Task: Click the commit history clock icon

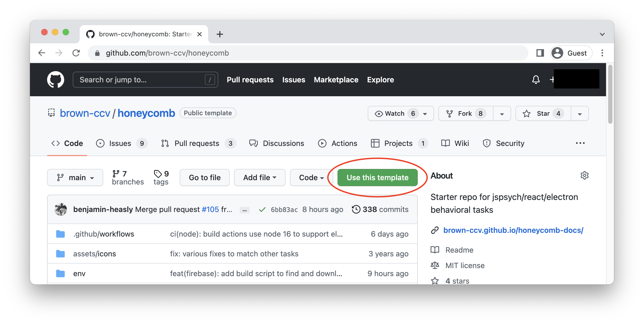Action: coord(356,209)
